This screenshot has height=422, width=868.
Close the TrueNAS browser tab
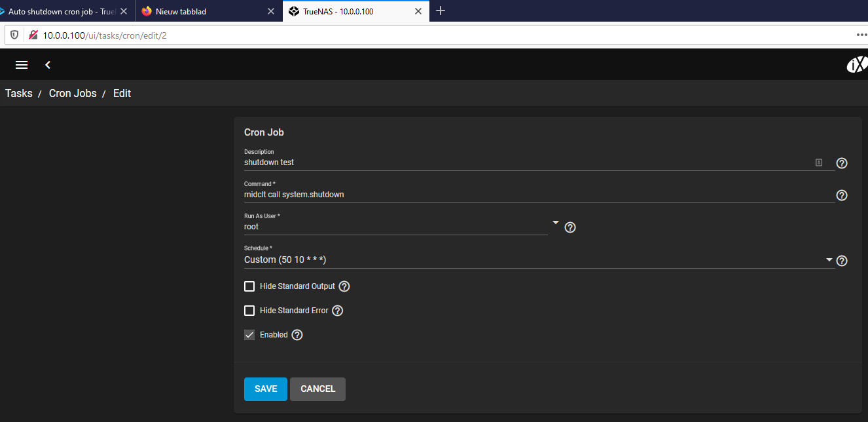(420, 11)
